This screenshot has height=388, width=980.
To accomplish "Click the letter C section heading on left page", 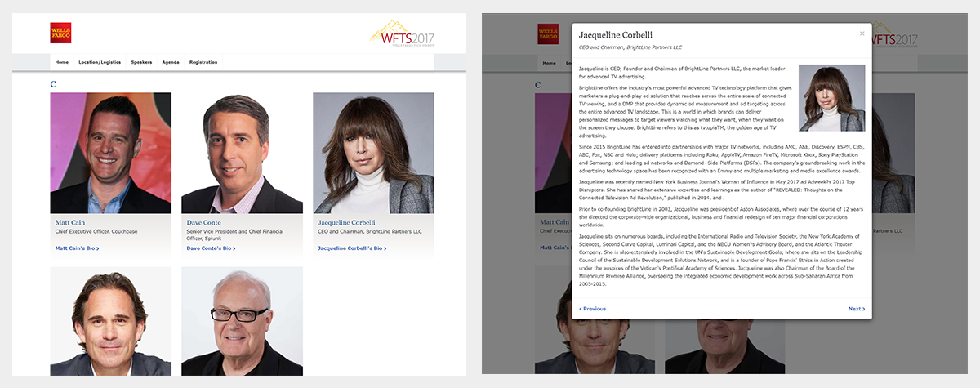I will click(x=53, y=84).
